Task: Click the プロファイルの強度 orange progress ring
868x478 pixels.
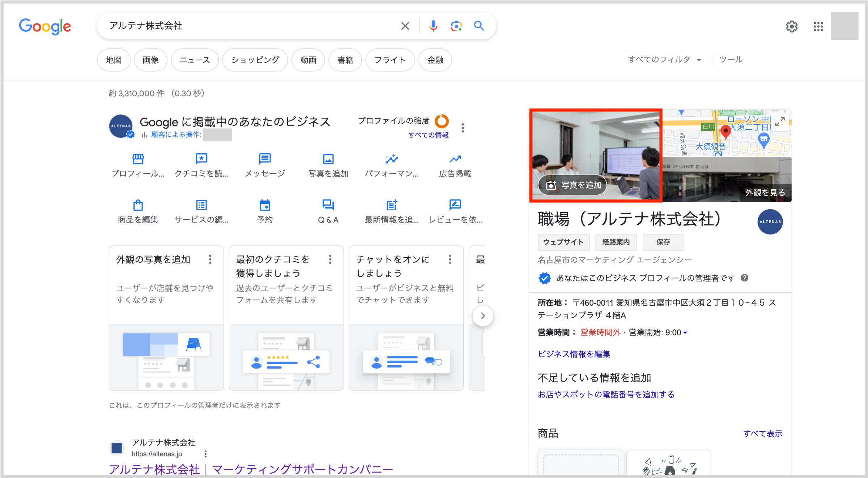Action: coord(442,121)
